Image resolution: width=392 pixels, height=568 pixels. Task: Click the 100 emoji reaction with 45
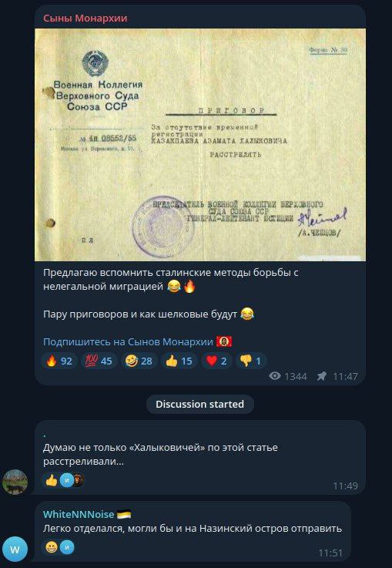tap(99, 361)
